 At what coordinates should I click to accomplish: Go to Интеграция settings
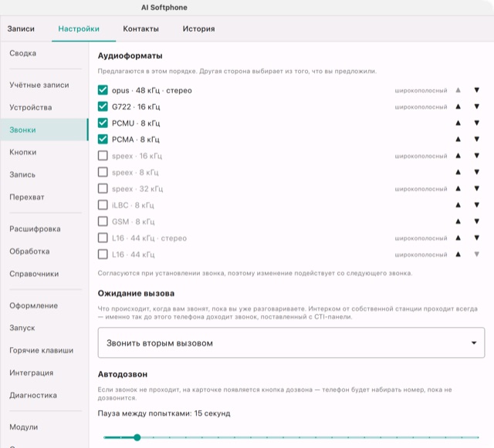coord(31,372)
